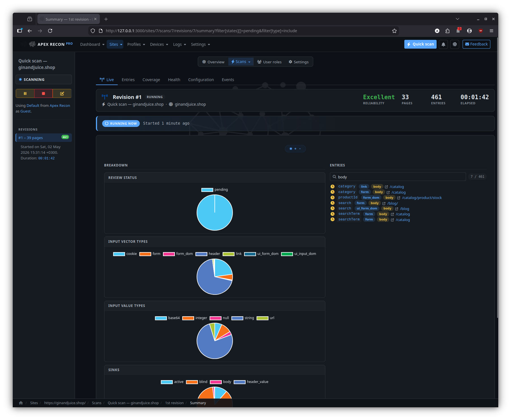Expand the Dashboard menu

point(92,44)
